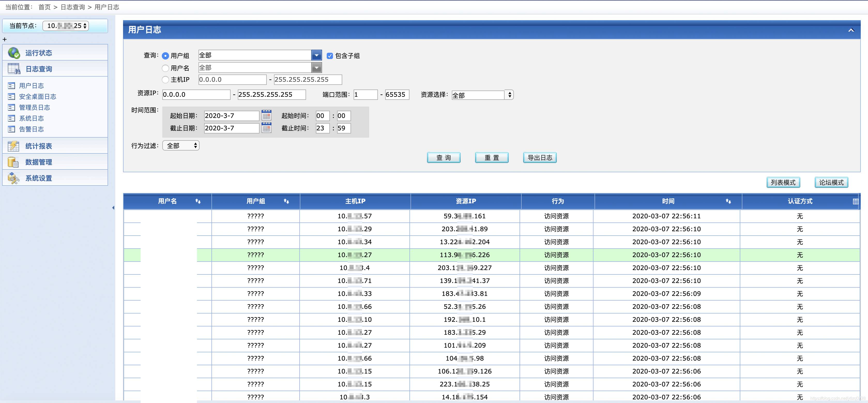
Task: Focus the 起始日期 date field
Action: click(x=232, y=116)
